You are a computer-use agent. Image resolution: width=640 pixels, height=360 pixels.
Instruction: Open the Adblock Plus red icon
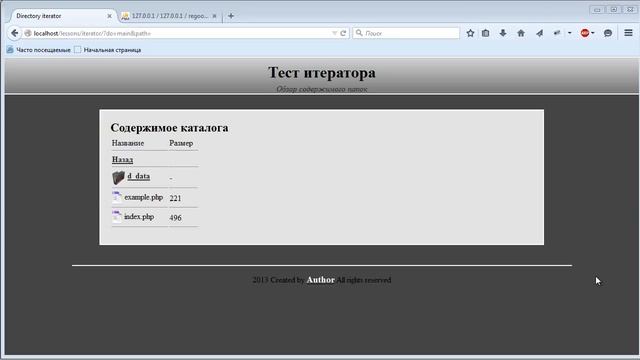(x=585, y=33)
